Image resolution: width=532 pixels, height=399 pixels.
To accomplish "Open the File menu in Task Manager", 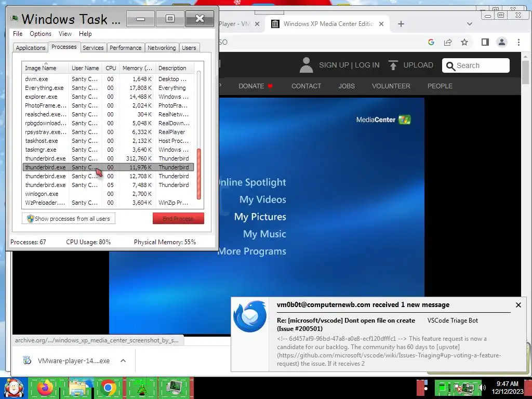I will pos(18,34).
